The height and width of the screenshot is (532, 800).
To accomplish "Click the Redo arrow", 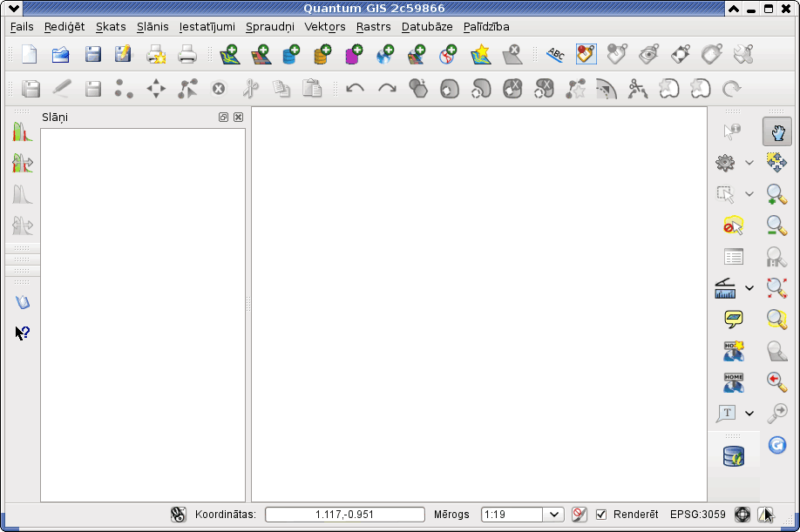I will tap(387, 89).
